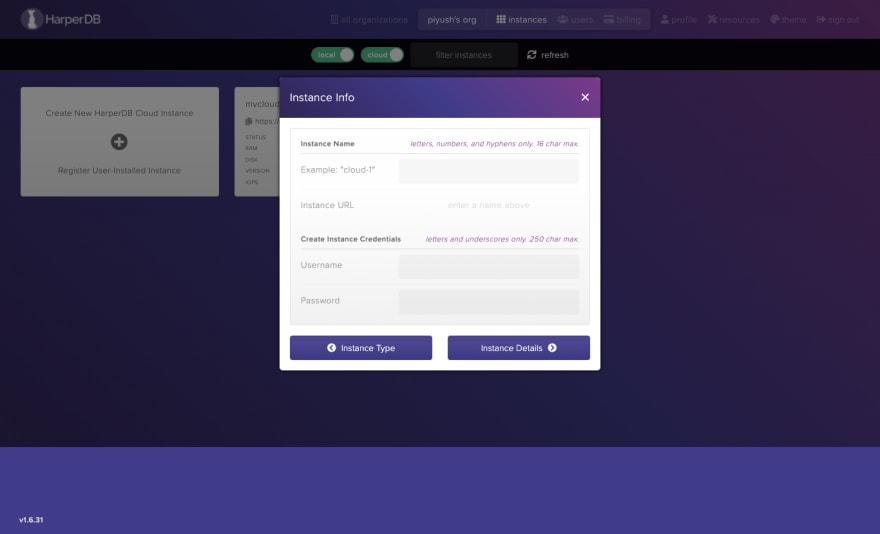Click Create New HarperDB Cloud Instance text
The width and height of the screenshot is (880, 534).
[x=119, y=113]
